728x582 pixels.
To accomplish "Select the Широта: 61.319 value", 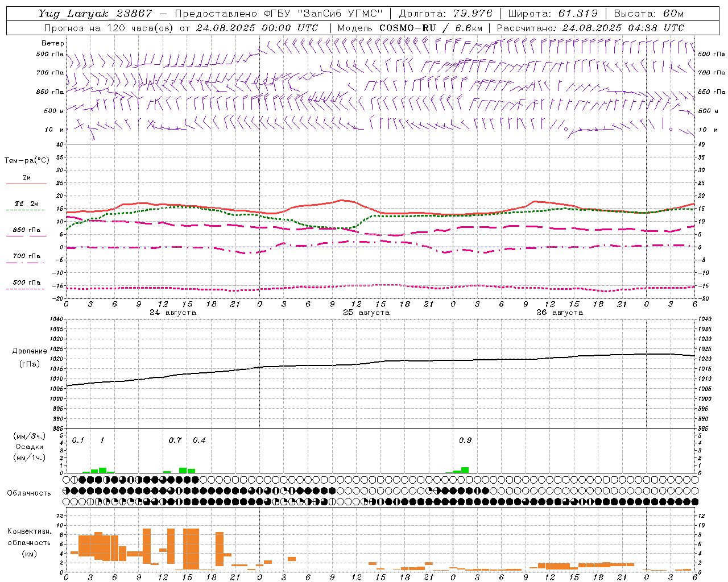I will 553,14.
